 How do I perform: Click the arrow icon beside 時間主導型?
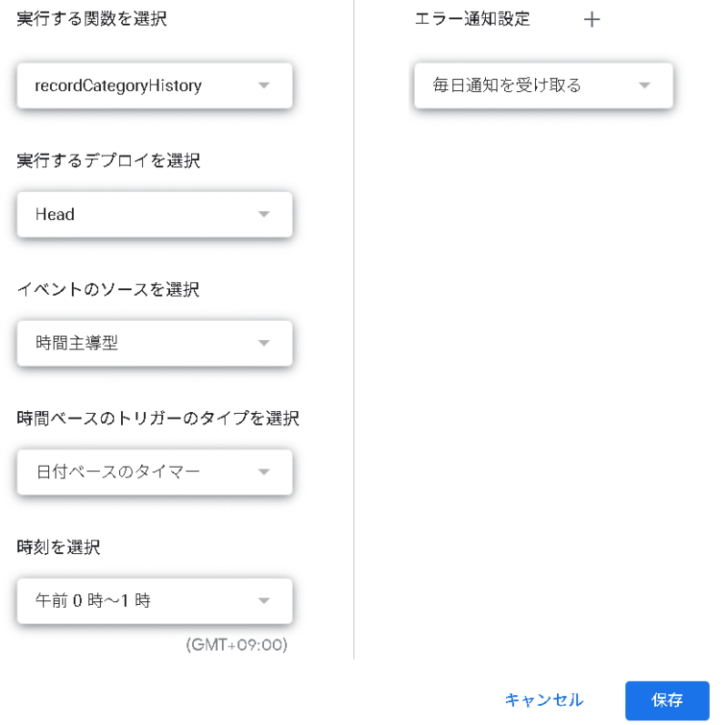pos(264,343)
